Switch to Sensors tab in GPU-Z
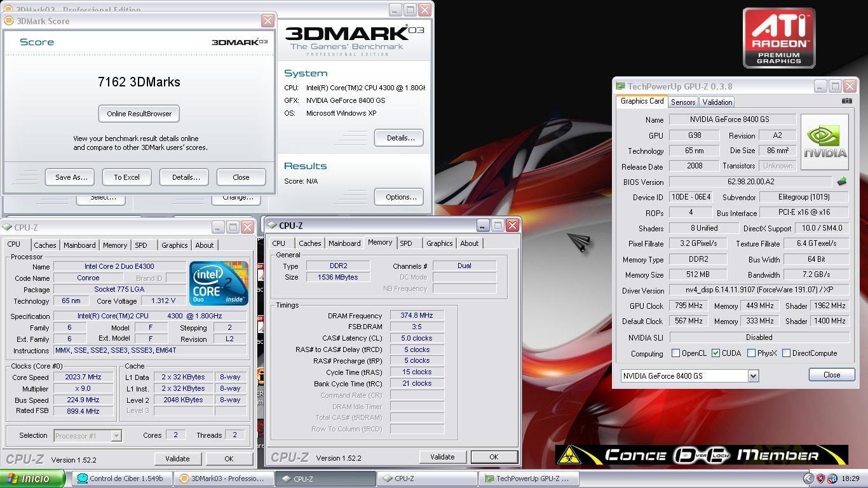The height and width of the screenshot is (488, 868). (x=682, y=102)
